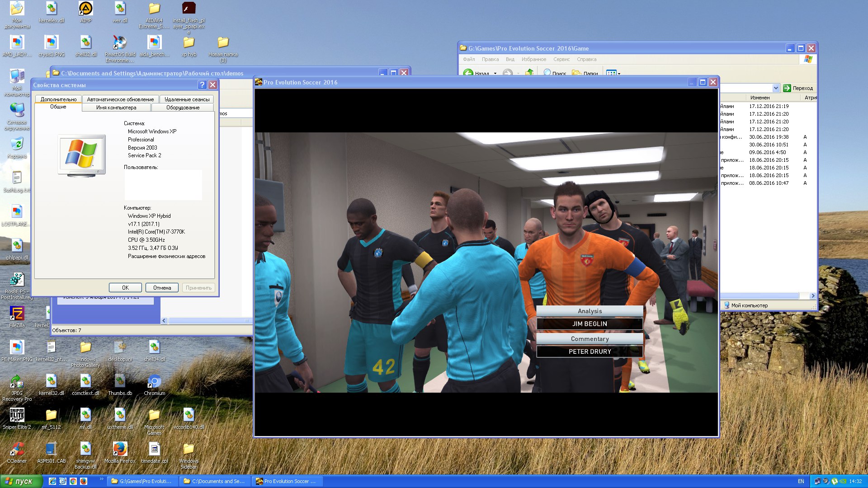This screenshot has width=868, height=488.
Task: Select the row dated 09.06.2016 4:50
Action: [768, 152]
